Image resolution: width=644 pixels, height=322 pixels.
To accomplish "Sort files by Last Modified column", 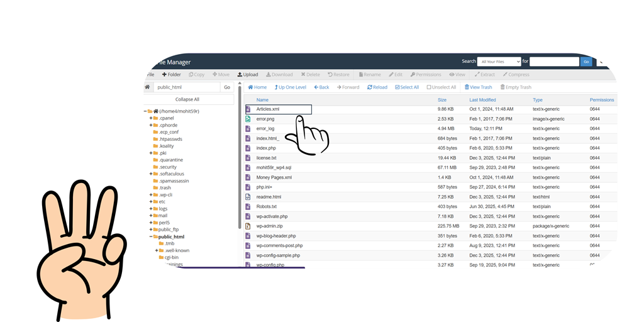I will click(x=482, y=100).
